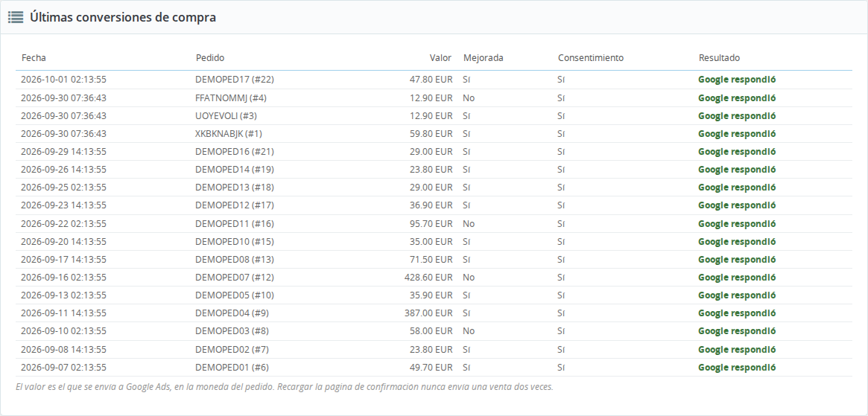Select date 2026-10-01 02:13:55

click(63, 79)
